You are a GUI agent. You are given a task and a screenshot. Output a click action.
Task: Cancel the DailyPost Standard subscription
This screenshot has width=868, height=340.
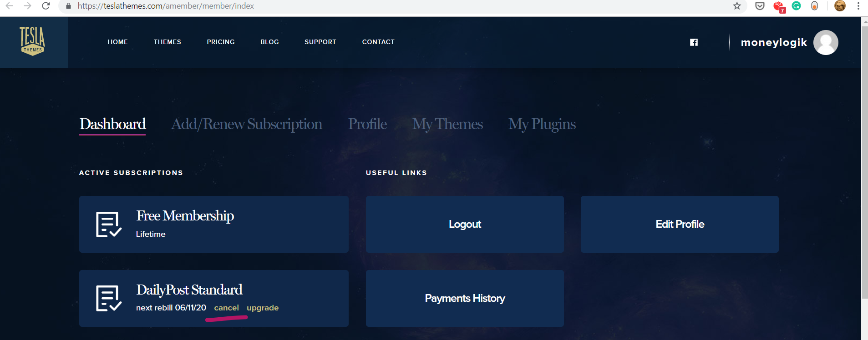(226, 308)
